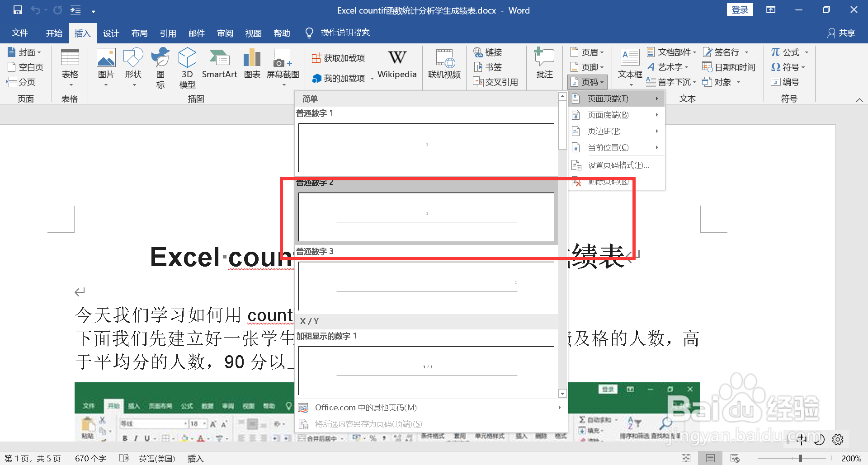The image size is (868, 465).
Task: Click the gallery scrollbar down arrow
Action: (562, 394)
